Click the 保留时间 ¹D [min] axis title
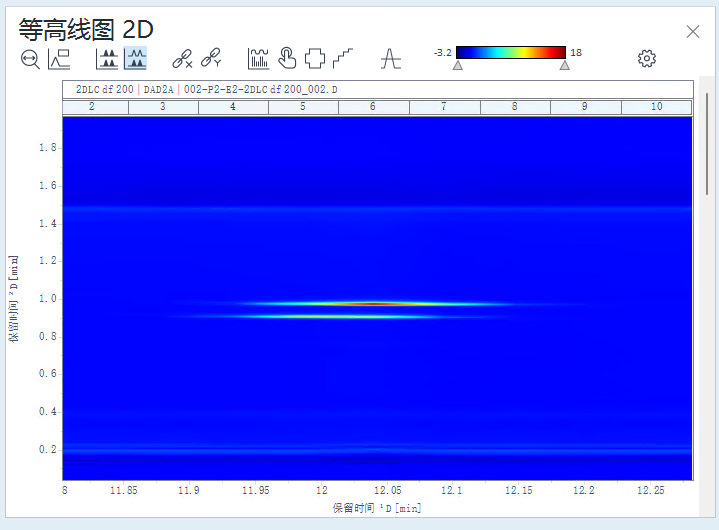 click(376, 508)
